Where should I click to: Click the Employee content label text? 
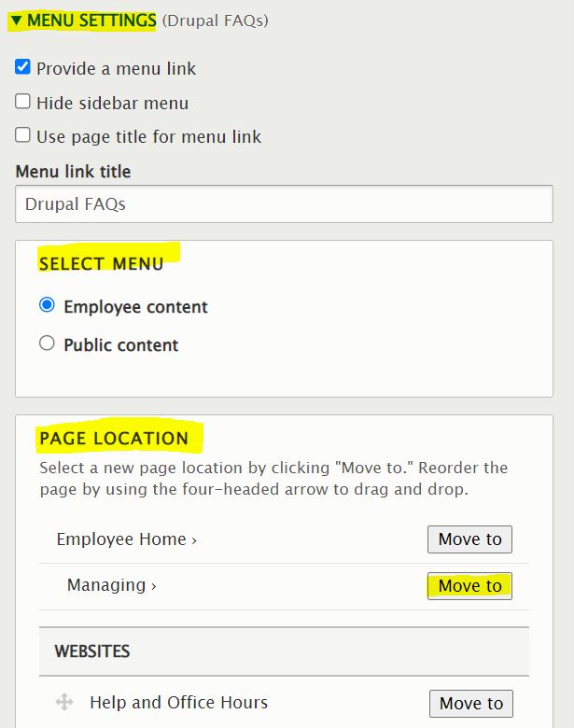[x=135, y=307]
